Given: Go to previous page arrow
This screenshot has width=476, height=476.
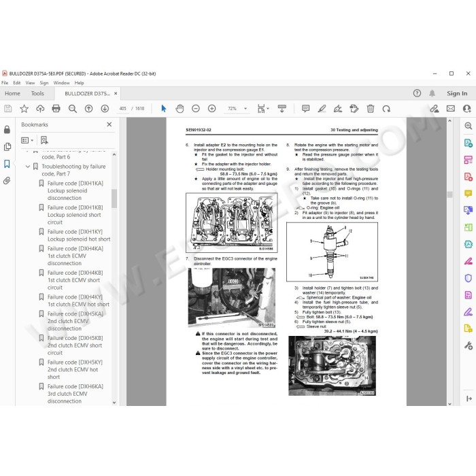Looking at the screenshot, I should 88,109.
